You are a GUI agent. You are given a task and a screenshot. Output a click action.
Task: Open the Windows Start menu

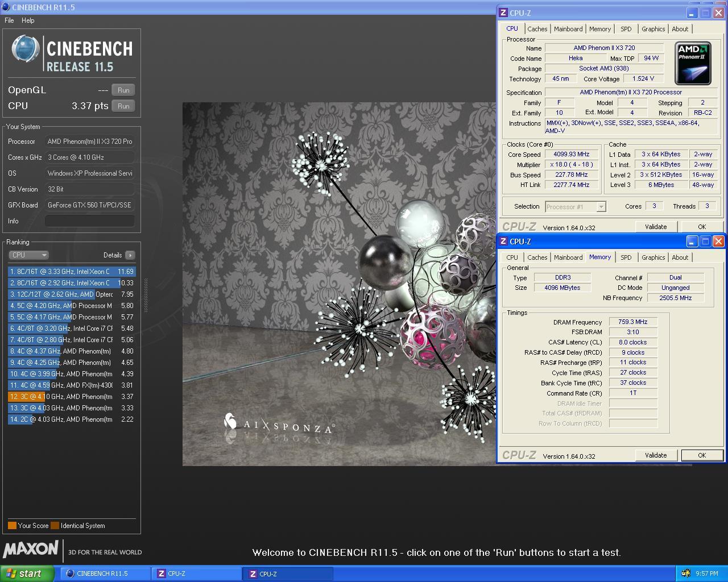tap(27, 573)
